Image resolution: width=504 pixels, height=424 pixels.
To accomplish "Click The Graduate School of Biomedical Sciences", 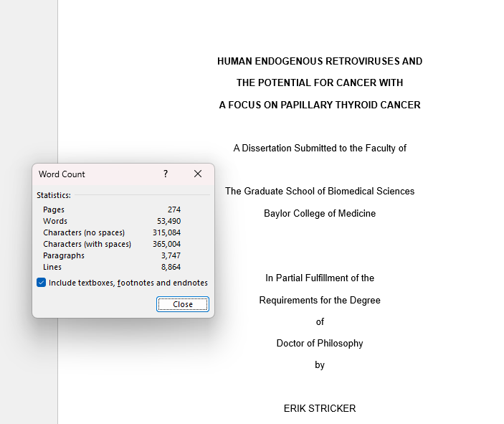I will click(320, 191).
